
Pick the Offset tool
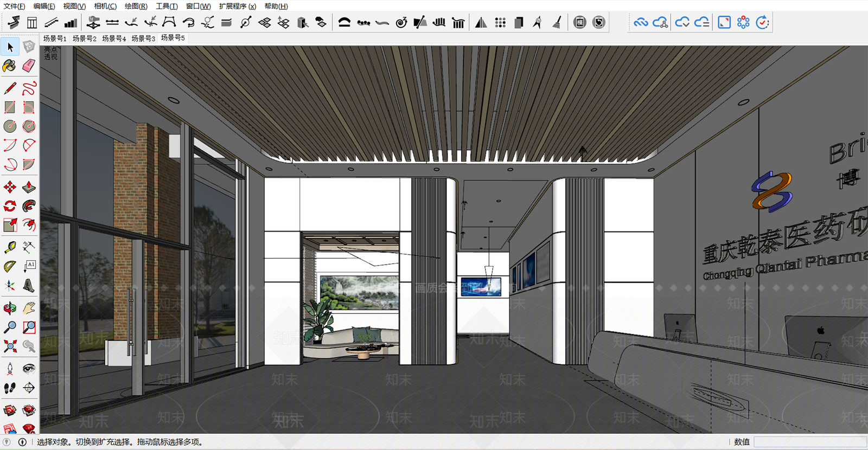pos(29,225)
